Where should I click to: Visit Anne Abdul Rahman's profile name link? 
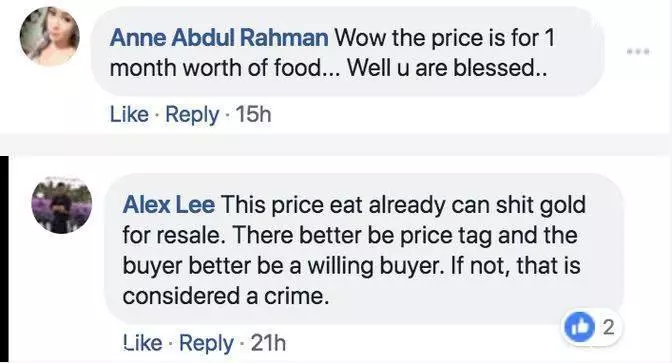219,38
